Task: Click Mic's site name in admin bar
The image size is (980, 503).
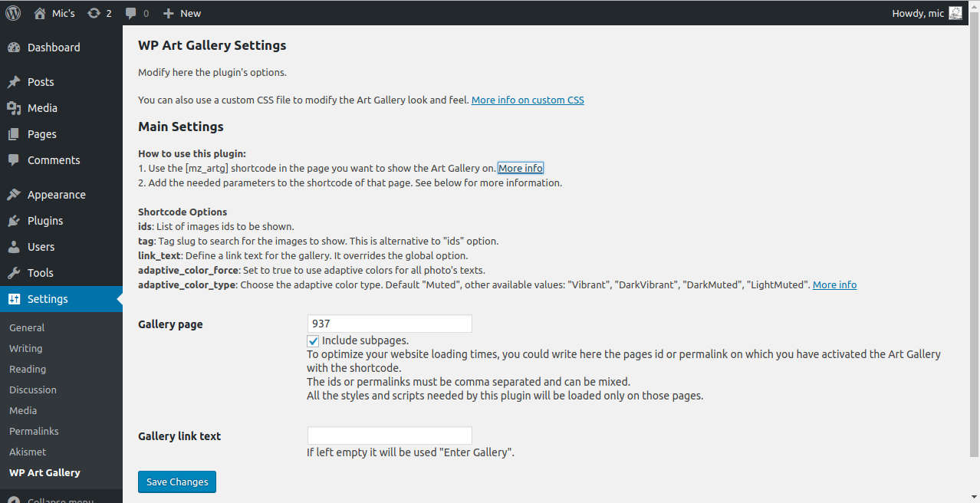Action: pyautogui.click(x=64, y=13)
